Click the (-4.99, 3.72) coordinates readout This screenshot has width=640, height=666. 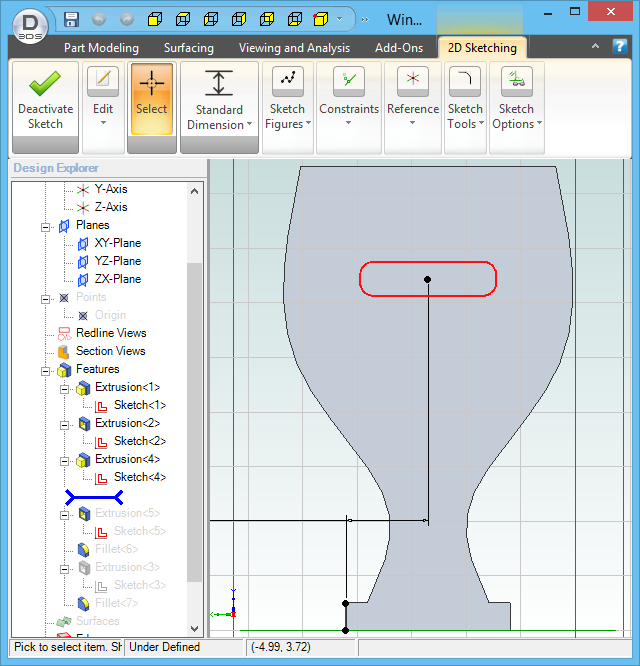(281, 647)
